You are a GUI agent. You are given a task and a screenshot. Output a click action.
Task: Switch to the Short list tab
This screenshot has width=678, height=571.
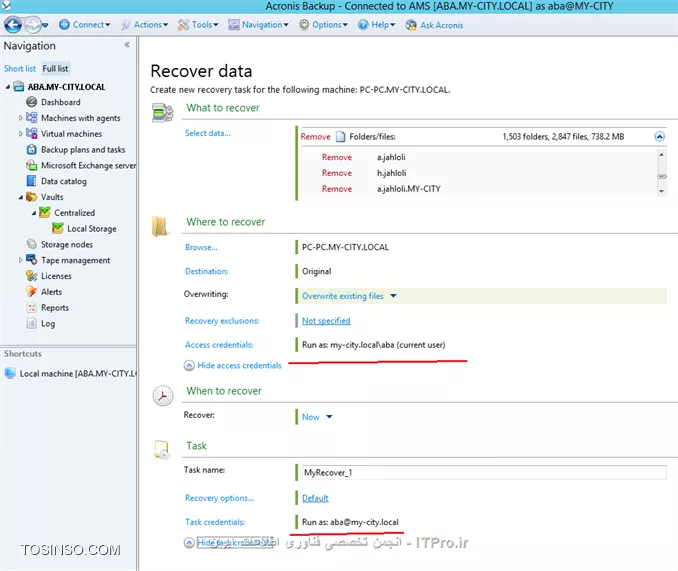pyautogui.click(x=20, y=68)
